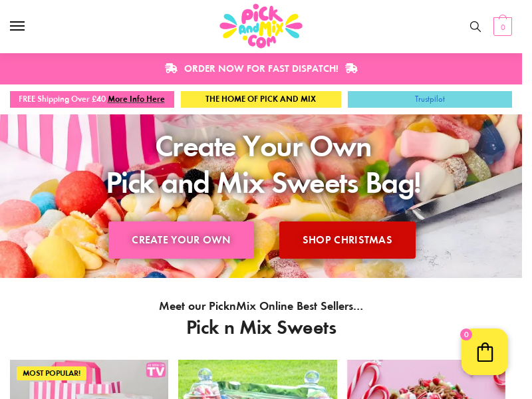The image size is (532, 399).
Task: Open the sweet jars on grass product image
Action: point(257,379)
